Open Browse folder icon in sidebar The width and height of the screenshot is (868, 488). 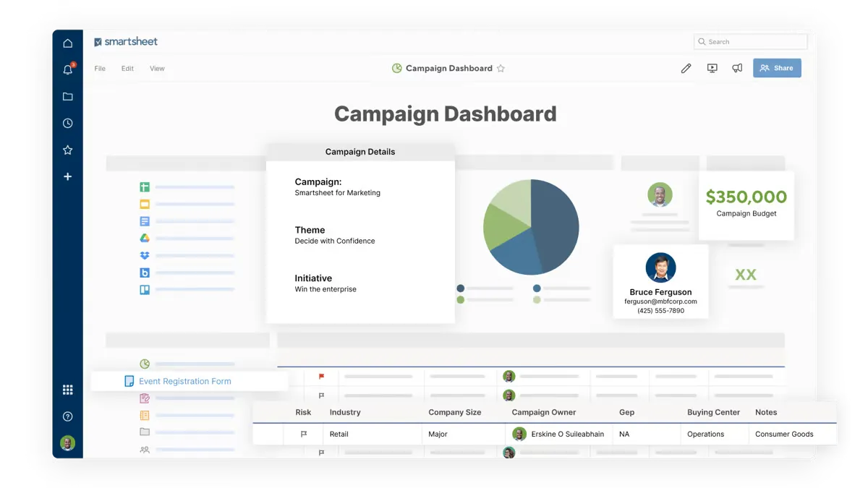click(67, 96)
